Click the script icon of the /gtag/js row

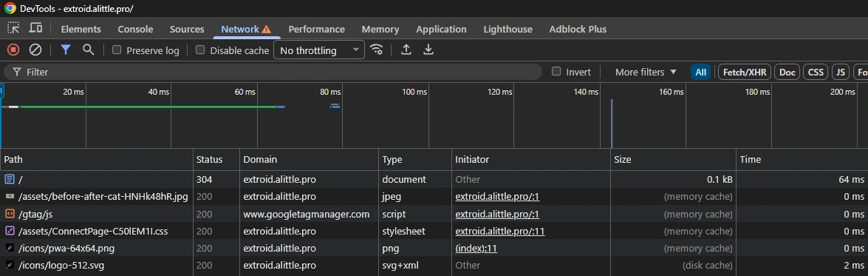tap(10, 214)
